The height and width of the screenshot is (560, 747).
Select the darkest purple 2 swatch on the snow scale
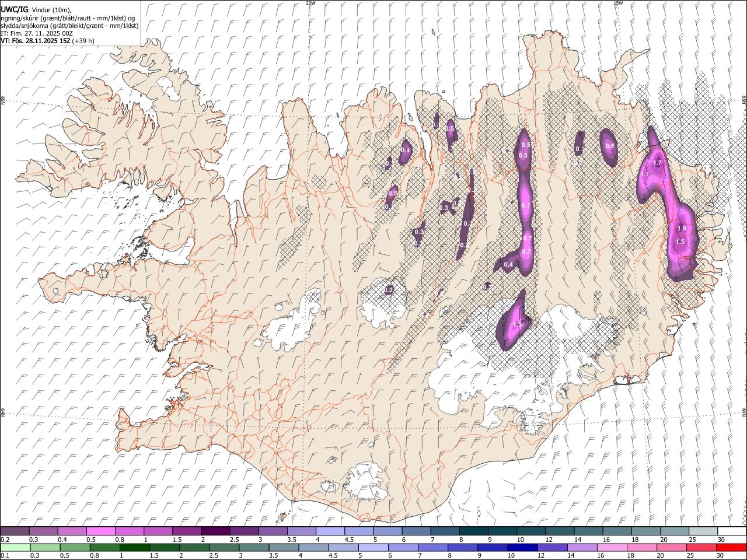click(215, 531)
